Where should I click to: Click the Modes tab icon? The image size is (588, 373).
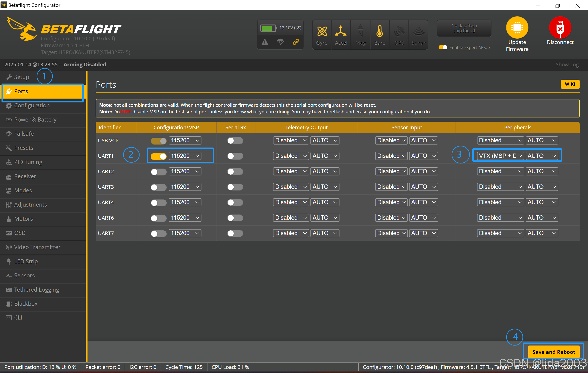pyautogui.click(x=9, y=191)
